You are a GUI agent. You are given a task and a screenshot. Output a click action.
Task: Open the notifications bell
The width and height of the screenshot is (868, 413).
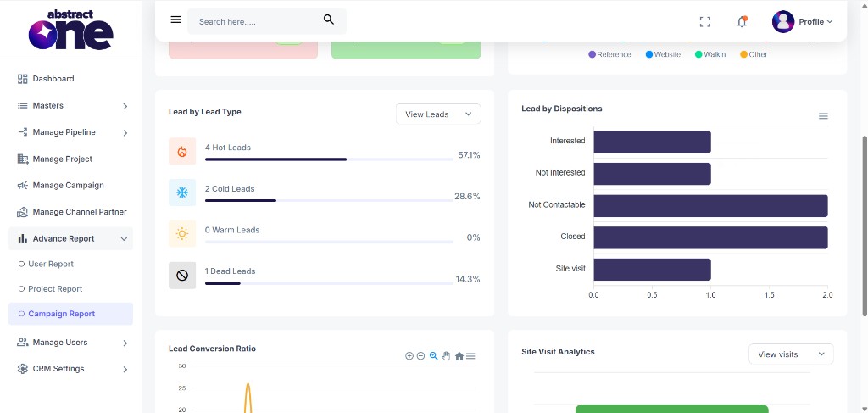[742, 21]
